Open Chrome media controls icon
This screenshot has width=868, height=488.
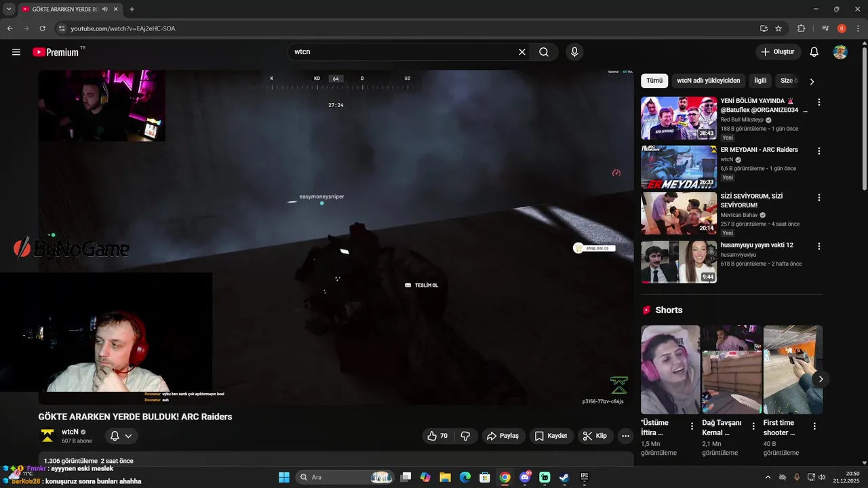tap(825, 28)
